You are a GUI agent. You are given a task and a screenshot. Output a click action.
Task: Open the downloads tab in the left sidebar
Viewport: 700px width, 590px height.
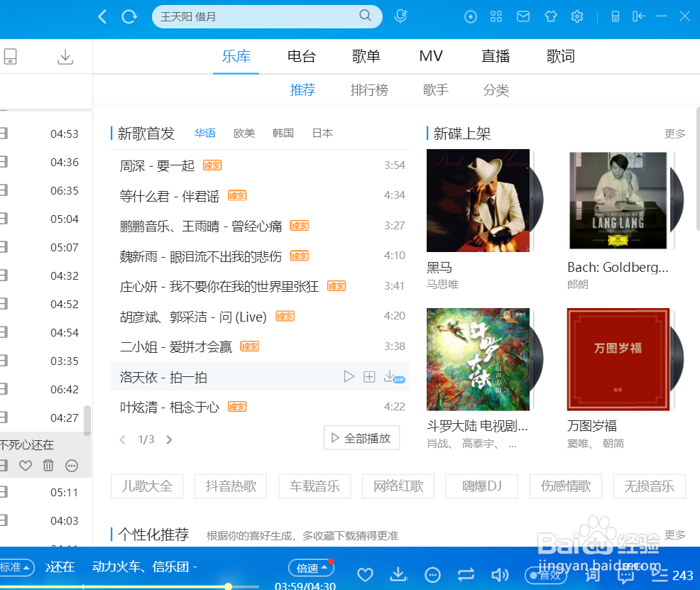point(65,57)
